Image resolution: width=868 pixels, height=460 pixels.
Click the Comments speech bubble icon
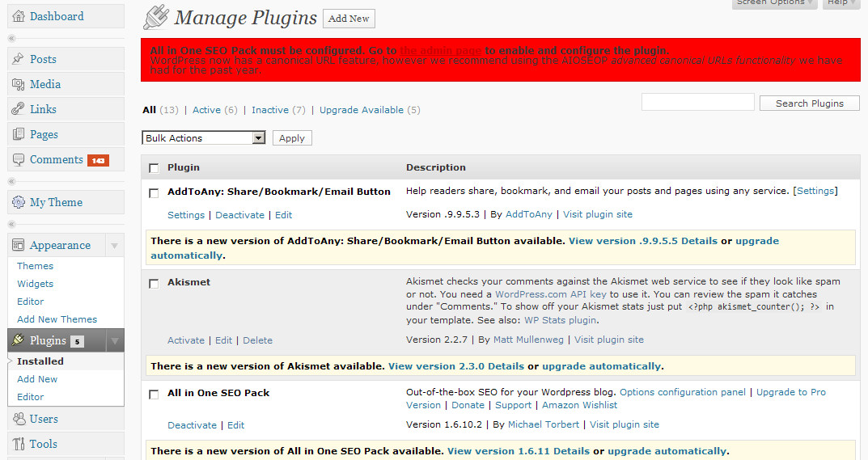click(x=18, y=159)
